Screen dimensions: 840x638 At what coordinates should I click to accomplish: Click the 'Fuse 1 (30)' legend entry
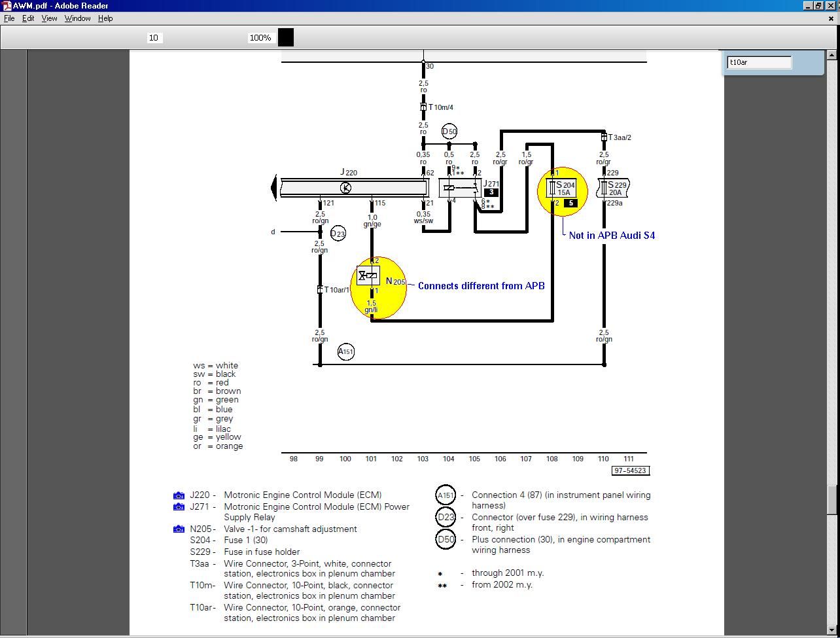click(246, 541)
